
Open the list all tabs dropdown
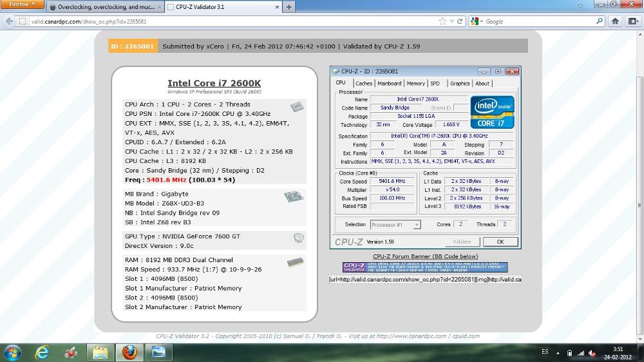(x=580, y=6)
